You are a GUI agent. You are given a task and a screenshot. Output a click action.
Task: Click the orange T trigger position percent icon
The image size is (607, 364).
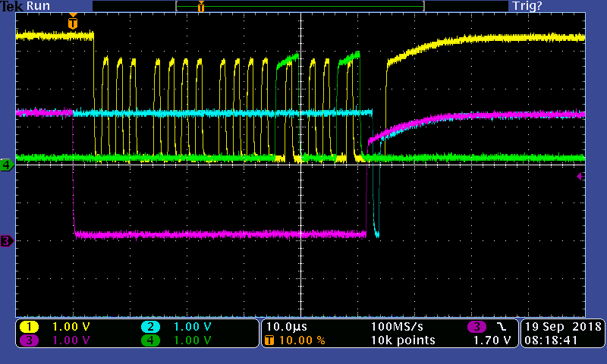click(269, 340)
